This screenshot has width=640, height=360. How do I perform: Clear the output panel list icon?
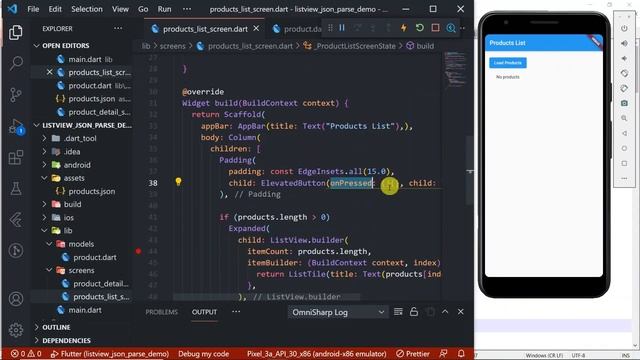pyautogui.click(x=398, y=312)
